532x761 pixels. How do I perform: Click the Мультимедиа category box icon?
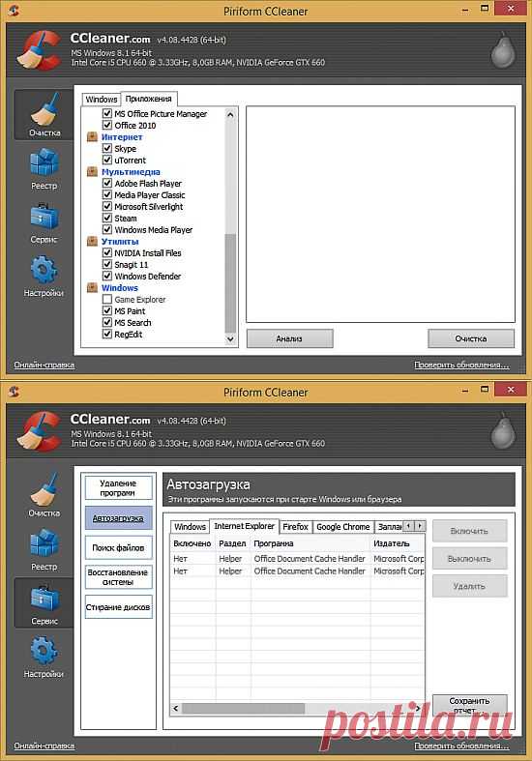pyautogui.click(x=92, y=172)
